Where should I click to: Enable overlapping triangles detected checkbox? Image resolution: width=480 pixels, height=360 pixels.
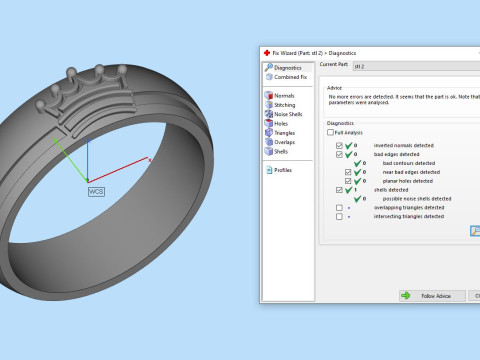339,208
